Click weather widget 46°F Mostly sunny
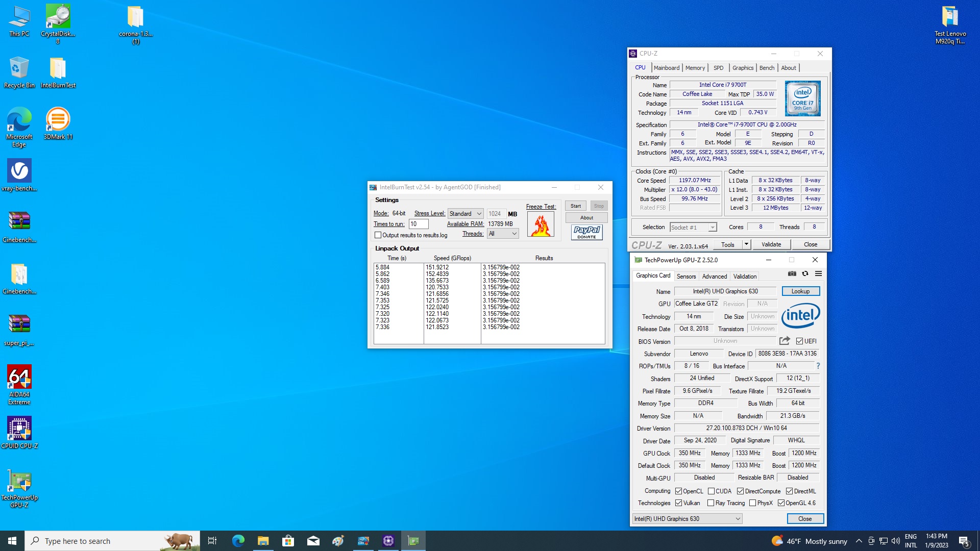 [x=809, y=541]
